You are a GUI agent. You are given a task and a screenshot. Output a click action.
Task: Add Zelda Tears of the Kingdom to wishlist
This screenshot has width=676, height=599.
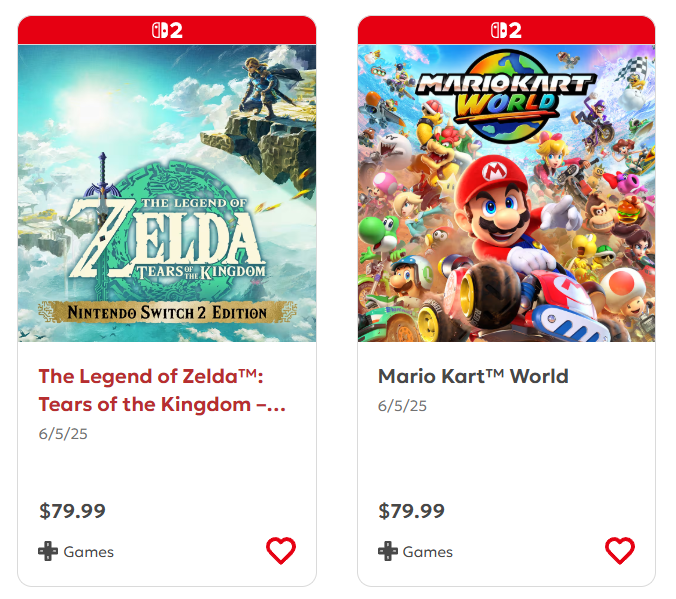(281, 550)
